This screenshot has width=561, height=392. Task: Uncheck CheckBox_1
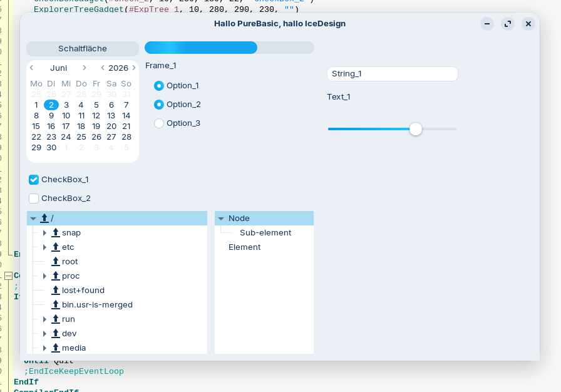(x=34, y=180)
